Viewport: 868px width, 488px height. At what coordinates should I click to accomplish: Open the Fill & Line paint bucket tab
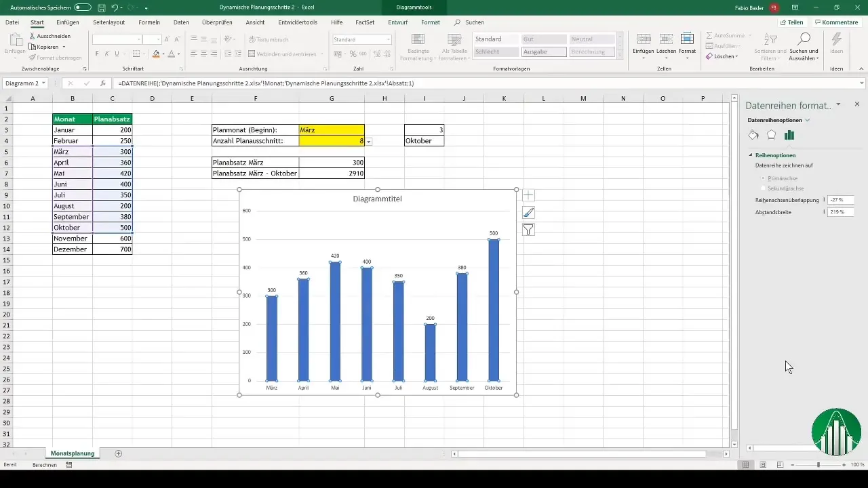coord(753,135)
